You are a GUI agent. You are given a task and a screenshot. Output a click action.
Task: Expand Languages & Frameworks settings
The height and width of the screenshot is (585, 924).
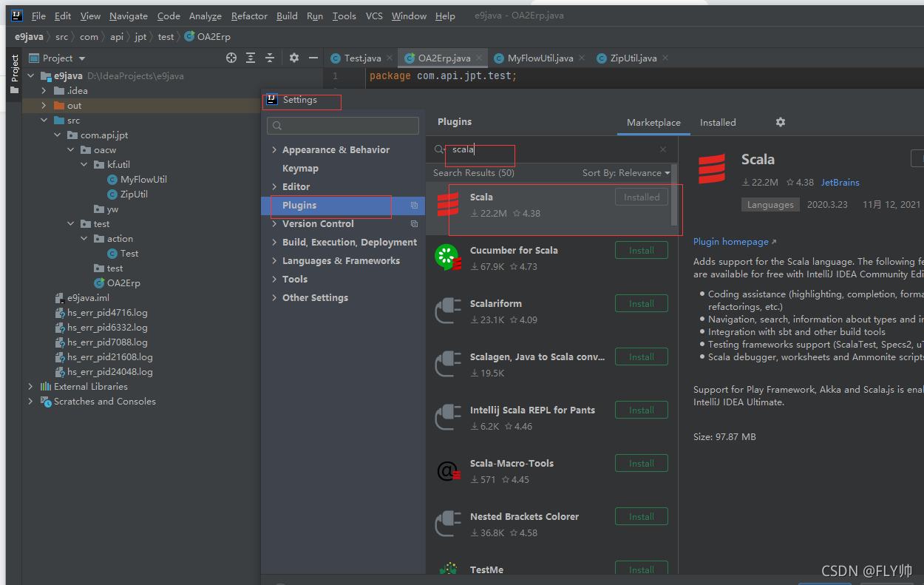tap(275, 260)
